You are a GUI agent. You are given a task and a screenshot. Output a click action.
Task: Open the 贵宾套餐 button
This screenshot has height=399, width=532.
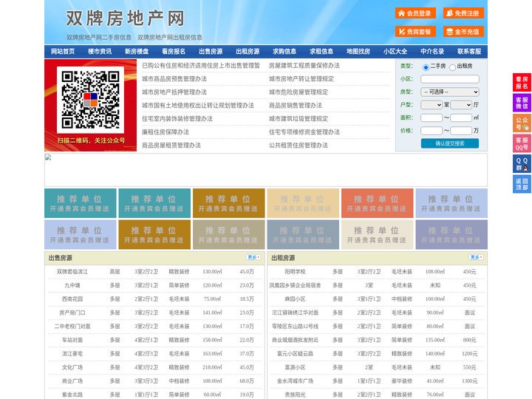click(415, 32)
